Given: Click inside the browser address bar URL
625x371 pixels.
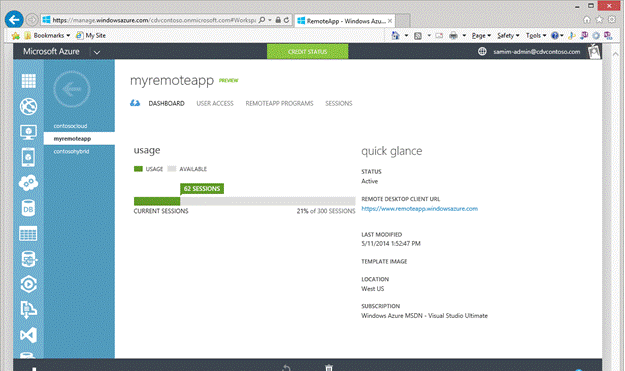Looking at the screenshot, I should coord(154,20).
